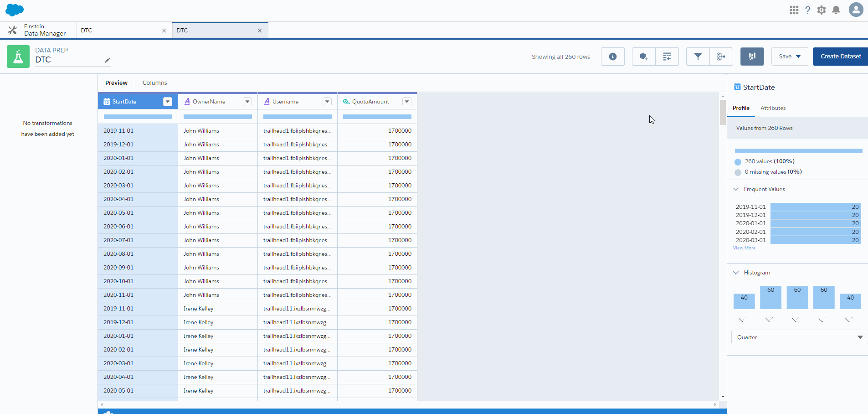The height and width of the screenshot is (414, 868).
Task: Select the OwnerName column header
Action: pos(218,102)
